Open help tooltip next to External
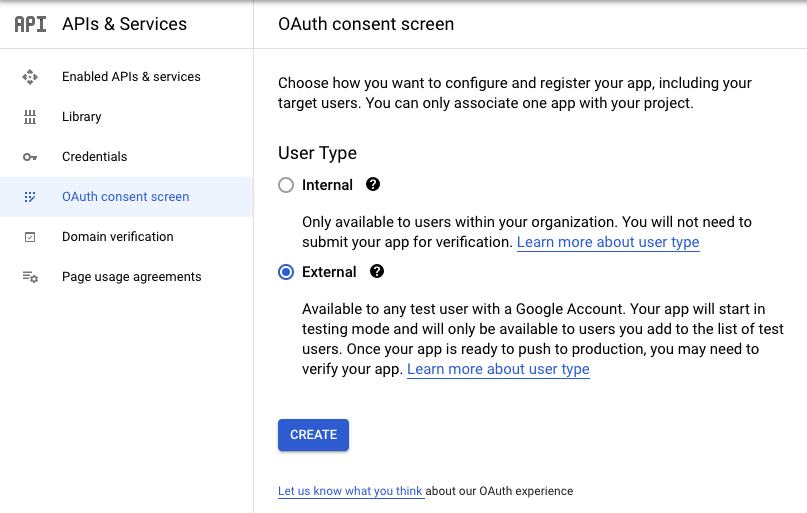The width and height of the screenshot is (807, 513). tap(377, 271)
